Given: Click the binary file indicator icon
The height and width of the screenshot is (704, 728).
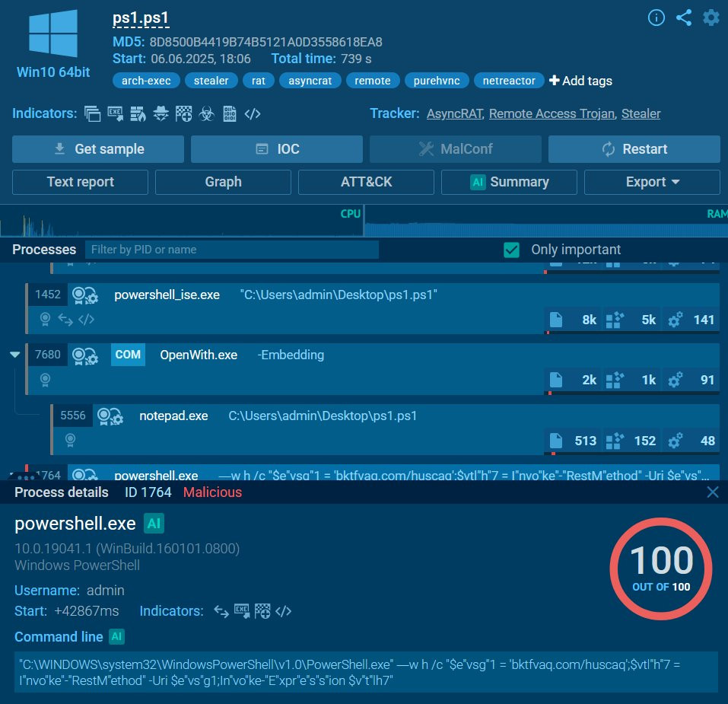Looking at the screenshot, I should pyautogui.click(x=230, y=113).
